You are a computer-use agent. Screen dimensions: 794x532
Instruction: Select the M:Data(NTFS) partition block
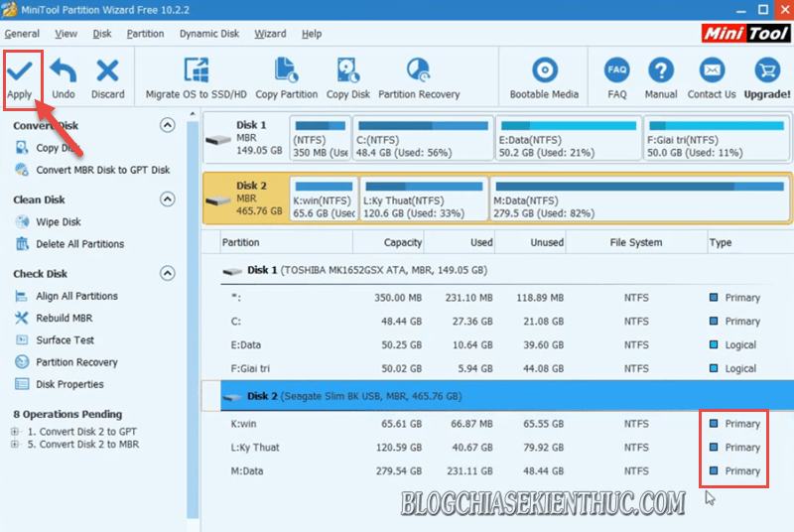pos(639,199)
